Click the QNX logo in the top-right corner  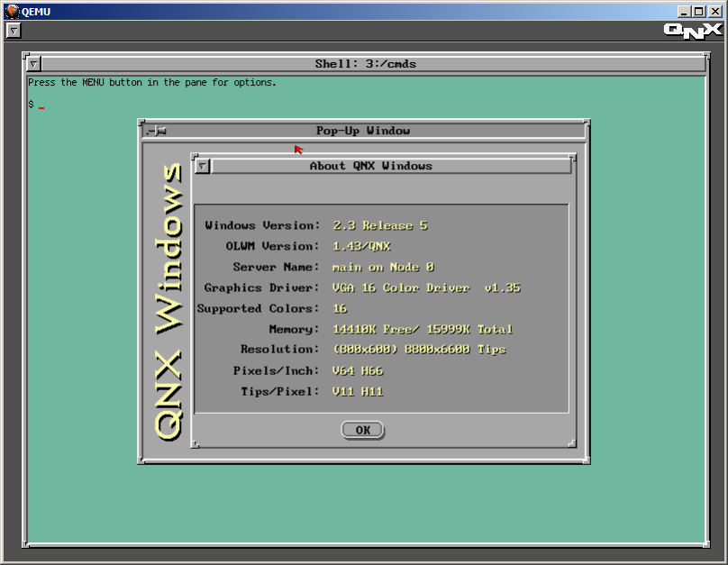[x=692, y=30]
